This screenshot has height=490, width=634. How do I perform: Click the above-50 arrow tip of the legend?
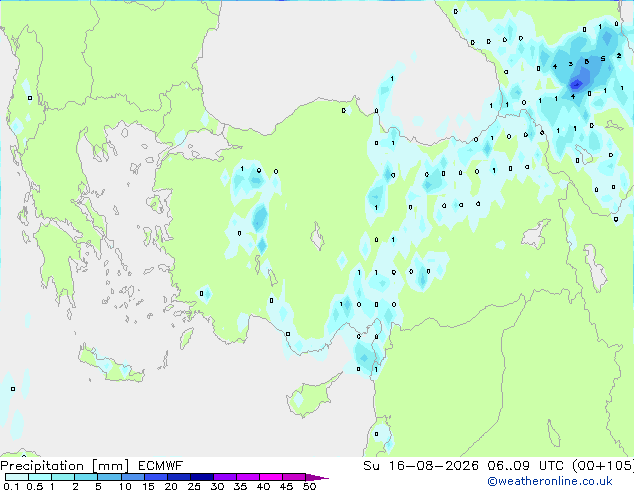coord(317,477)
